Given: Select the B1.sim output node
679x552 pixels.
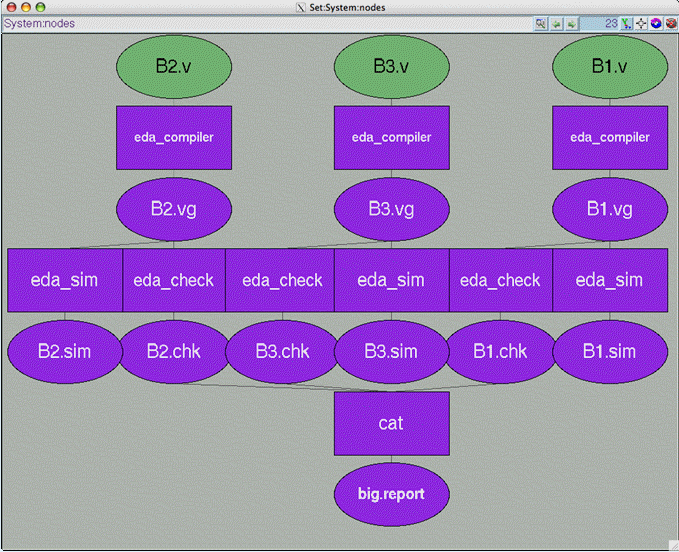Looking at the screenshot, I should 609,352.
